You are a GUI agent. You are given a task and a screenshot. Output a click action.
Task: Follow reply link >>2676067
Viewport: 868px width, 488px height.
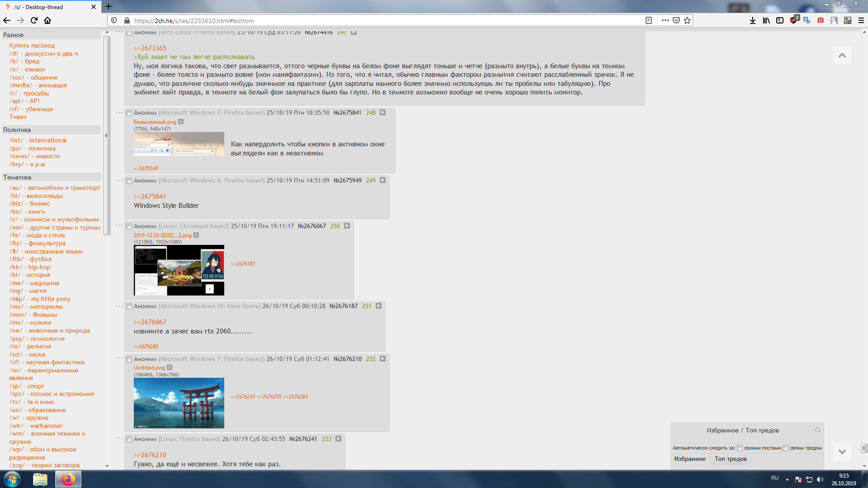pos(150,322)
